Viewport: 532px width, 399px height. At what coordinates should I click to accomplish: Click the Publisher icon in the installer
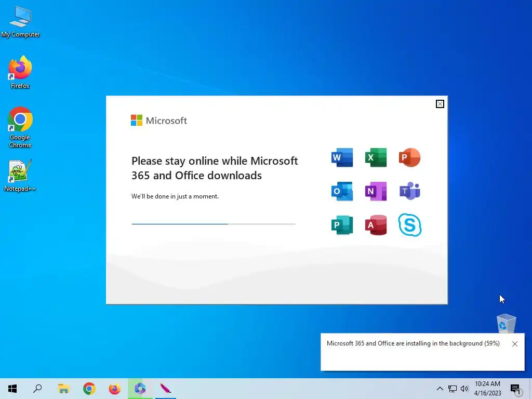(342, 225)
